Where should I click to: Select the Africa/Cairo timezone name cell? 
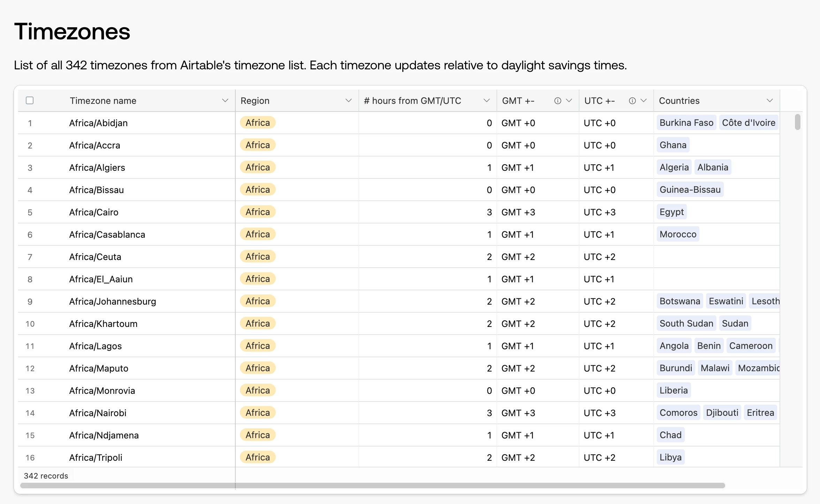(93, 212)
